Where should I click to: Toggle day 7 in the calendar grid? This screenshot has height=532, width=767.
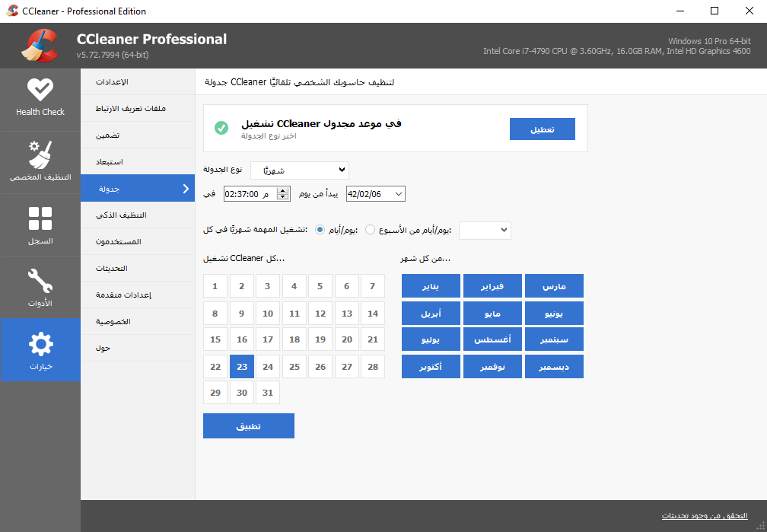tap(373, 286)
